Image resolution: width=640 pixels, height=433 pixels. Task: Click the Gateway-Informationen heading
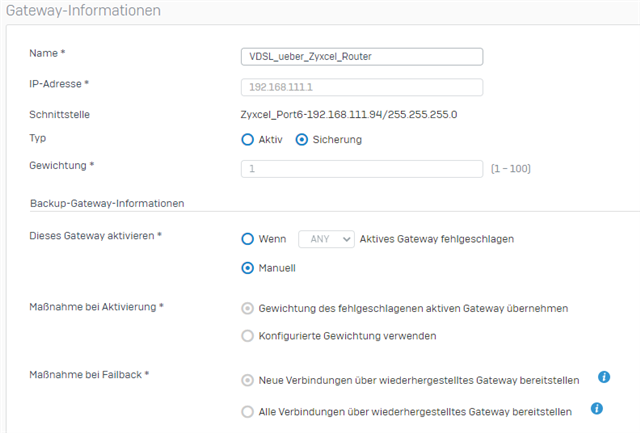click(x=82, y=10)
